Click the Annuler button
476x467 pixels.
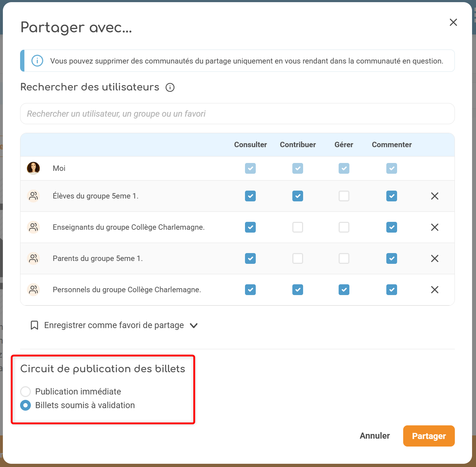tap(374, 436)
